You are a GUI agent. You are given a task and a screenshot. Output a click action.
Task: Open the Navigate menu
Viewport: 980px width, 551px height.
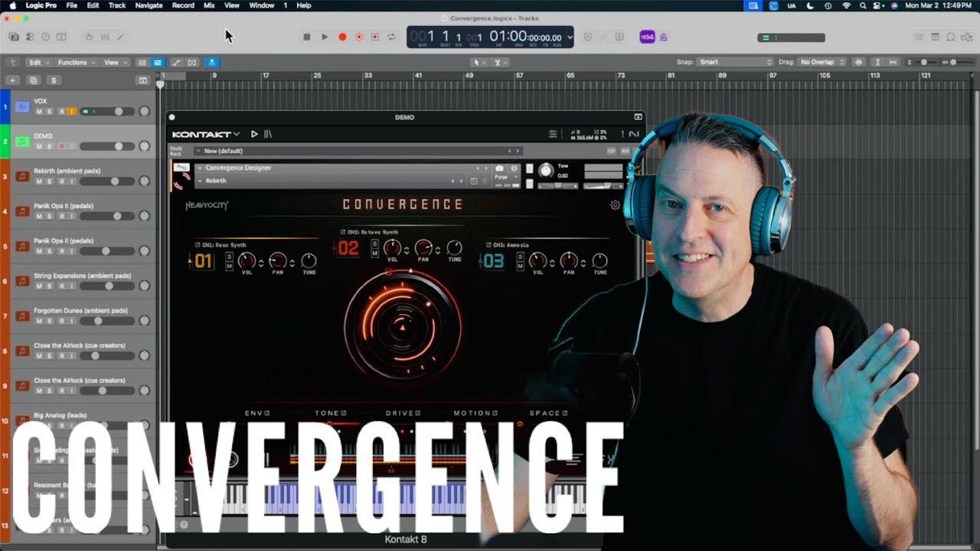[149, 5]
